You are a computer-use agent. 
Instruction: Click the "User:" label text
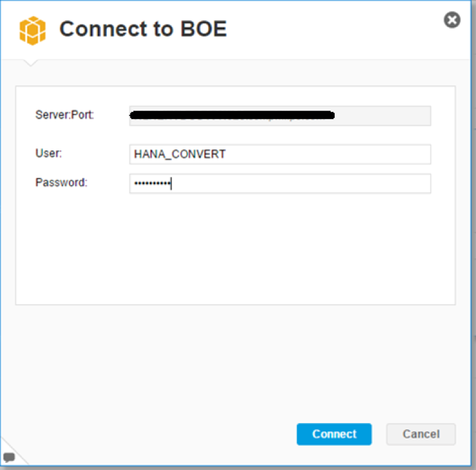48,154
